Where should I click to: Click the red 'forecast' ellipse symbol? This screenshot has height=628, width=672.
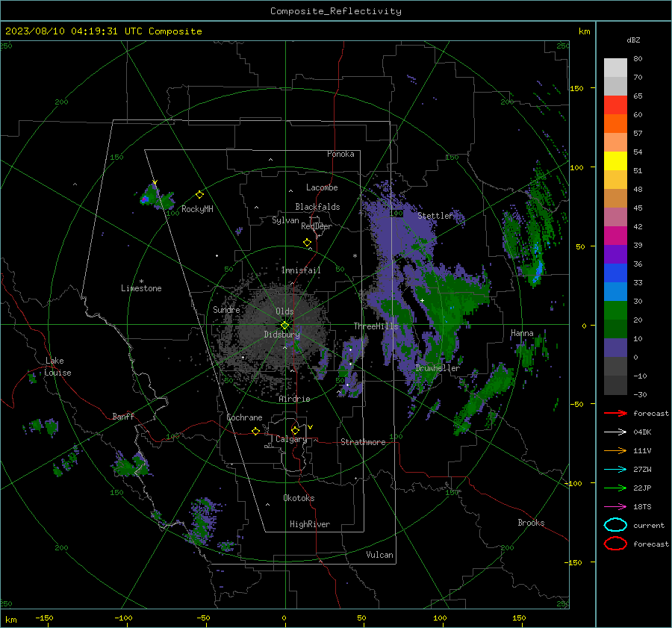(x=615, y=544)
